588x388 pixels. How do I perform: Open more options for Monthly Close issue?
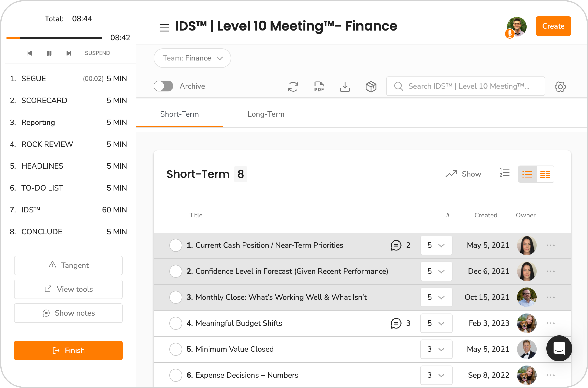(x=551, y=297)
